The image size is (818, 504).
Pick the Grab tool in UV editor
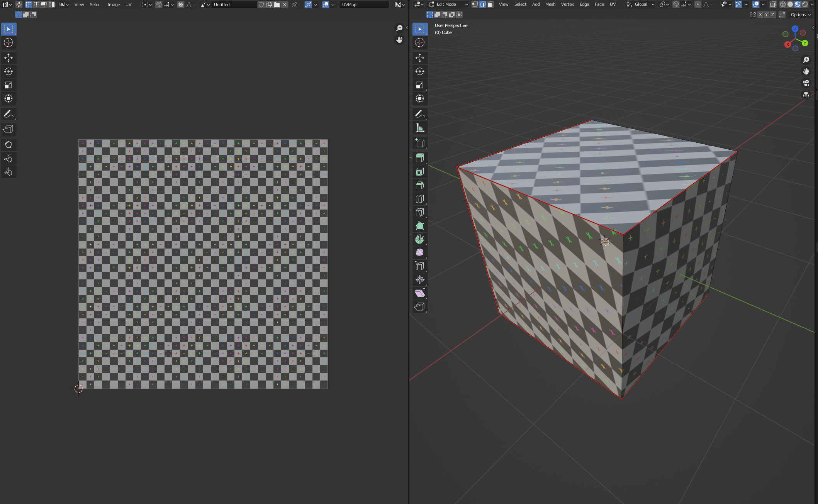pos(8,145)
